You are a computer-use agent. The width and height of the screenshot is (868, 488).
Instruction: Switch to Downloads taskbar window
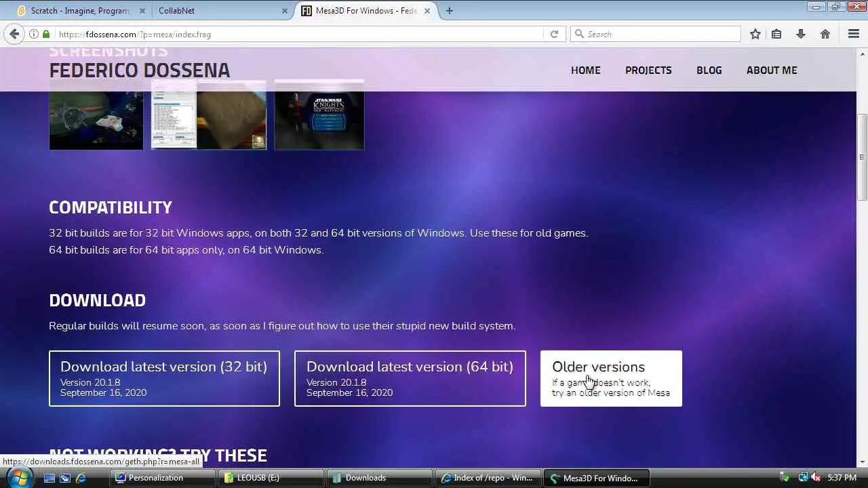(379, 478)
